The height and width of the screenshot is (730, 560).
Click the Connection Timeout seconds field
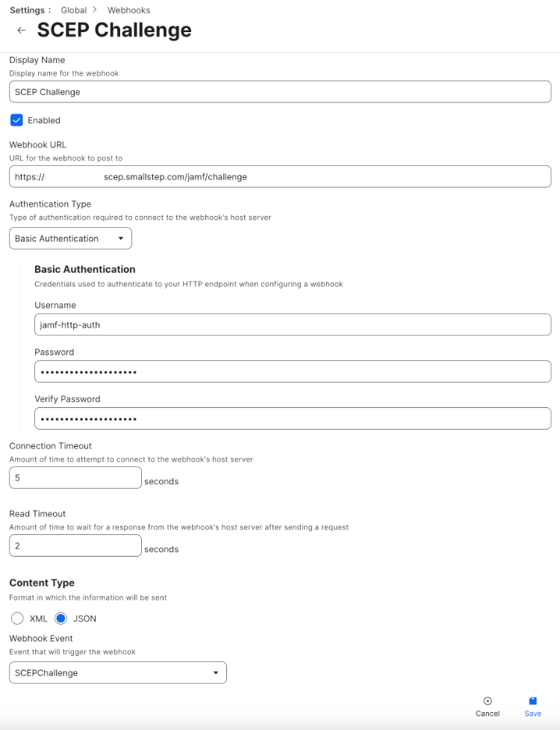tap(75, 477)
